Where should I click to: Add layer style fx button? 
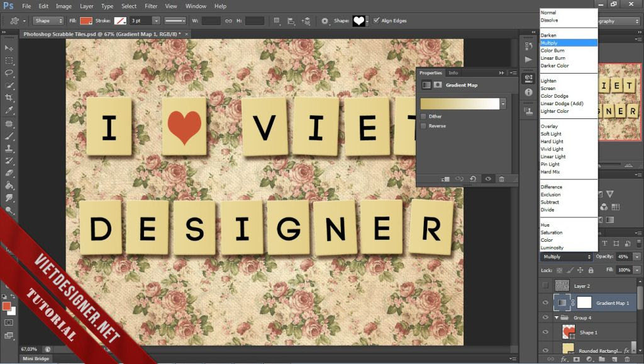coord(564,359)
